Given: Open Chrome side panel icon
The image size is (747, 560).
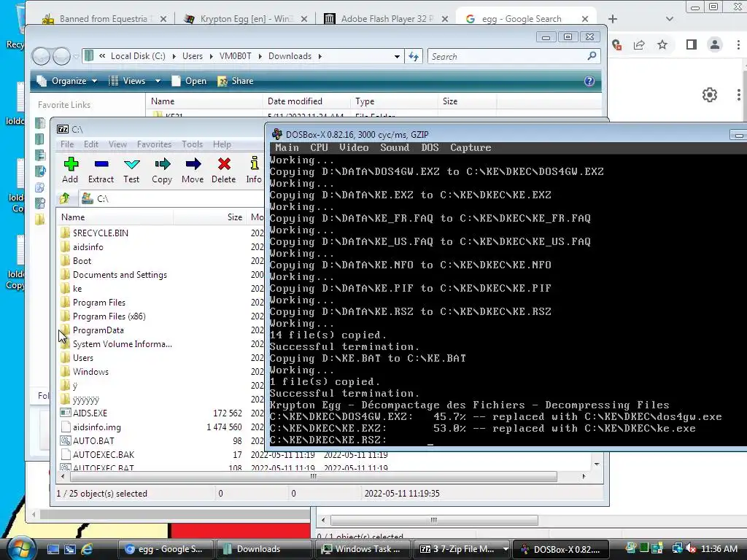Looking at the screenshot, I should (x=692, y=44).
